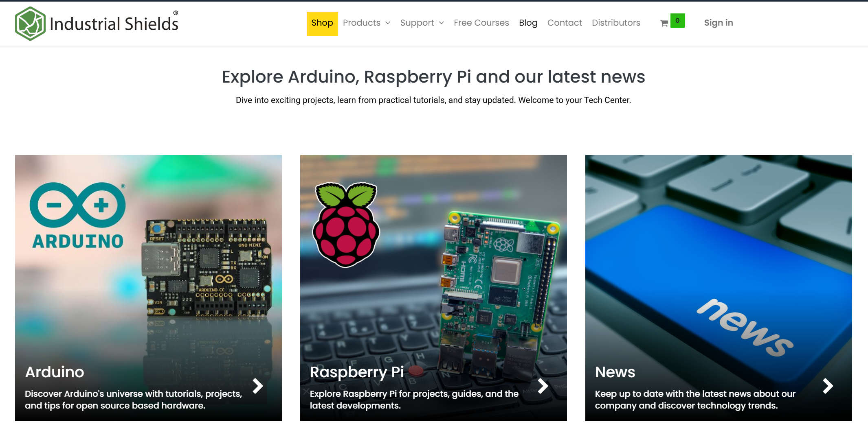This screenshot has width=868, height=424.
Task: Click the chevron beside Products
Action: (388, 23)
